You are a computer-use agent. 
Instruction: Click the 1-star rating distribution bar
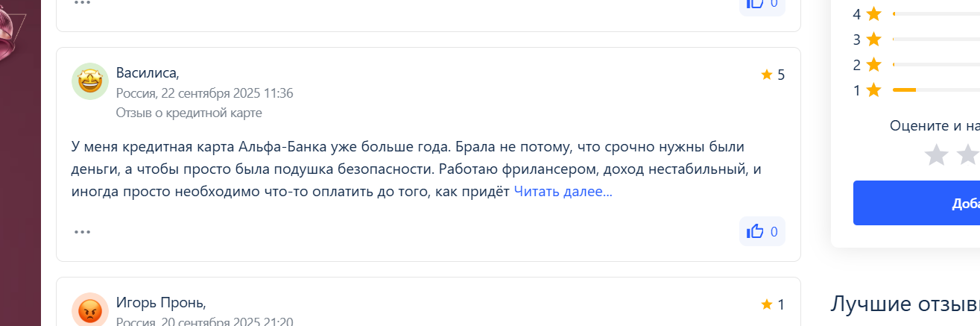936,90
